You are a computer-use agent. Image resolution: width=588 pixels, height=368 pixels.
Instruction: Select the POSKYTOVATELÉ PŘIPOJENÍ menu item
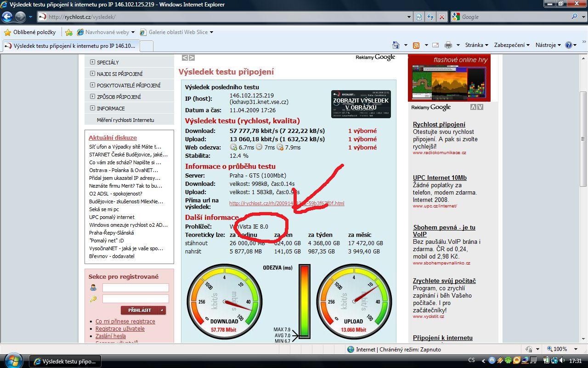(128, 85)
